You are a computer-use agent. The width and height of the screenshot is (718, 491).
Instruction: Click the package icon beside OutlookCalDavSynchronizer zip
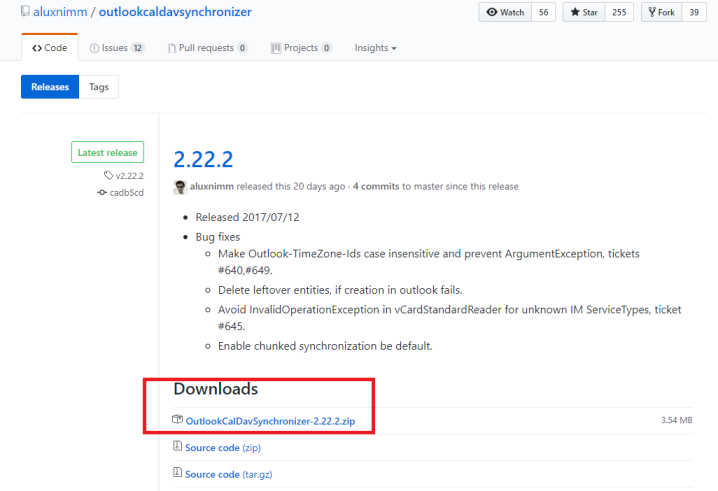pos(178,419)
